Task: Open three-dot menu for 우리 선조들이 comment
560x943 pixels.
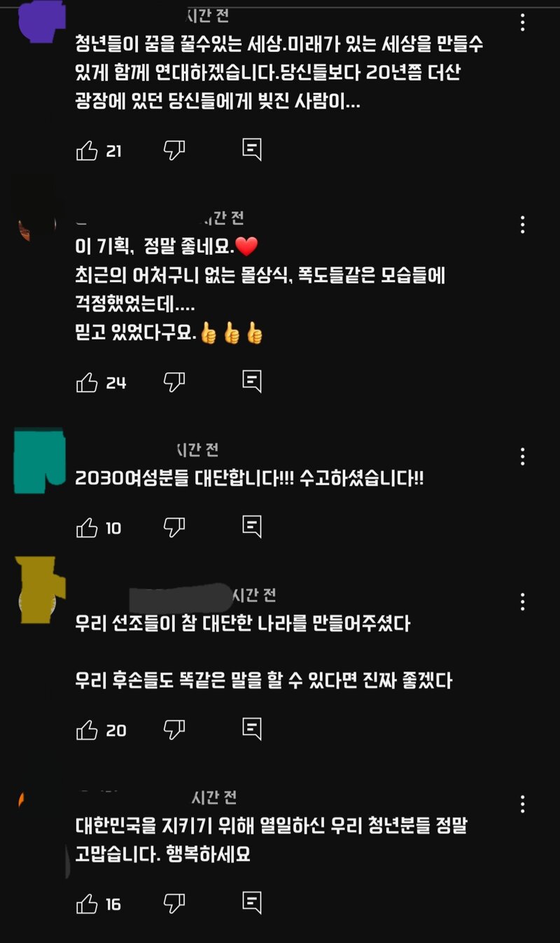Action: pos(522,602)
